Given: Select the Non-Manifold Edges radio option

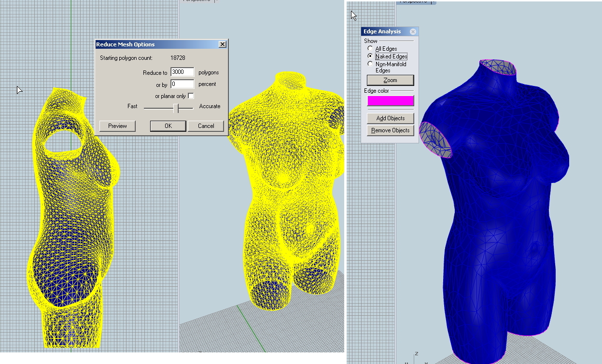Looking at the screenshot, I should (370, 64).
